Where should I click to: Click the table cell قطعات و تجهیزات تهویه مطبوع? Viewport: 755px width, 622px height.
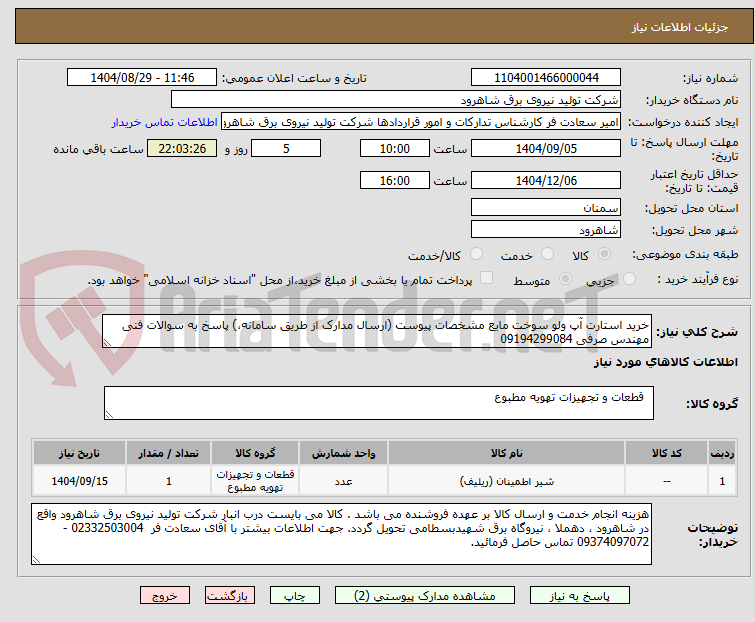[255, 480]
